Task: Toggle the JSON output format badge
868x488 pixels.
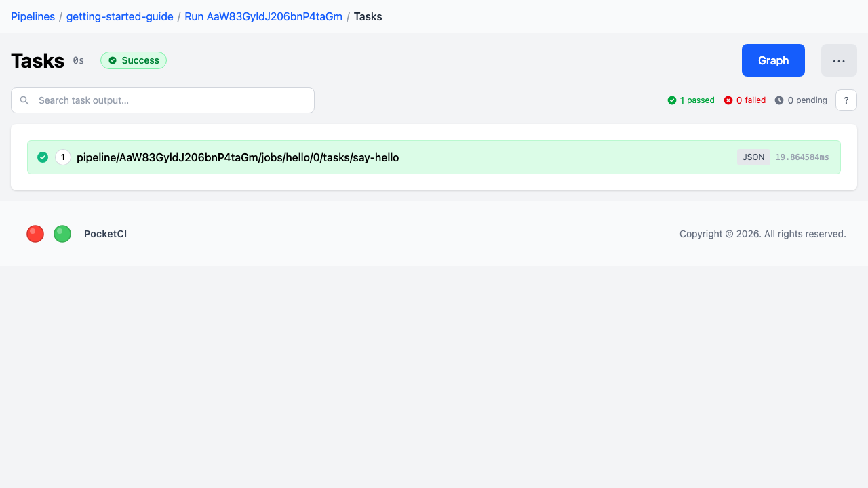Action: pos(753,157)
